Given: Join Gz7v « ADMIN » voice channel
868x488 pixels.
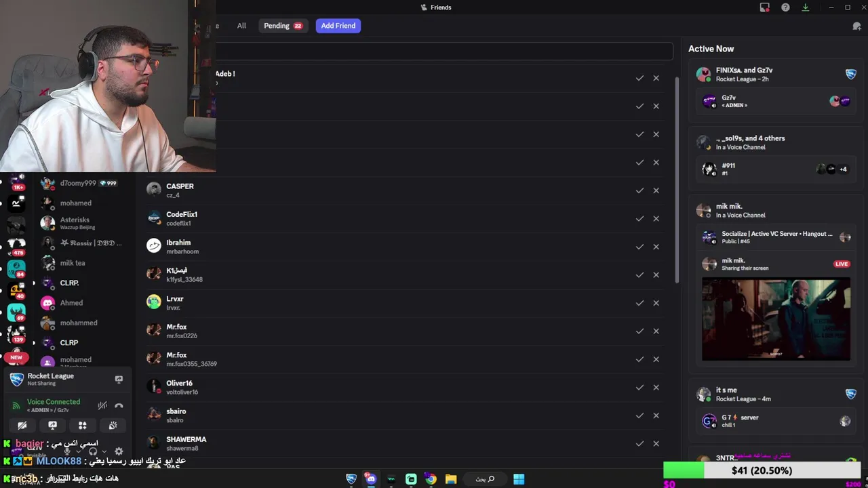Looking at the screenshot, I should click(776, 101).
